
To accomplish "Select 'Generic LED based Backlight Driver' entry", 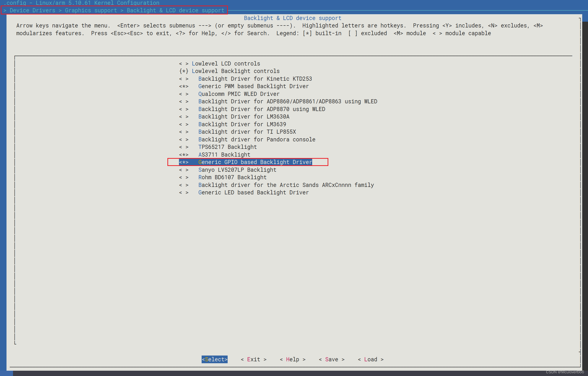I will click(x=253, y=193).
